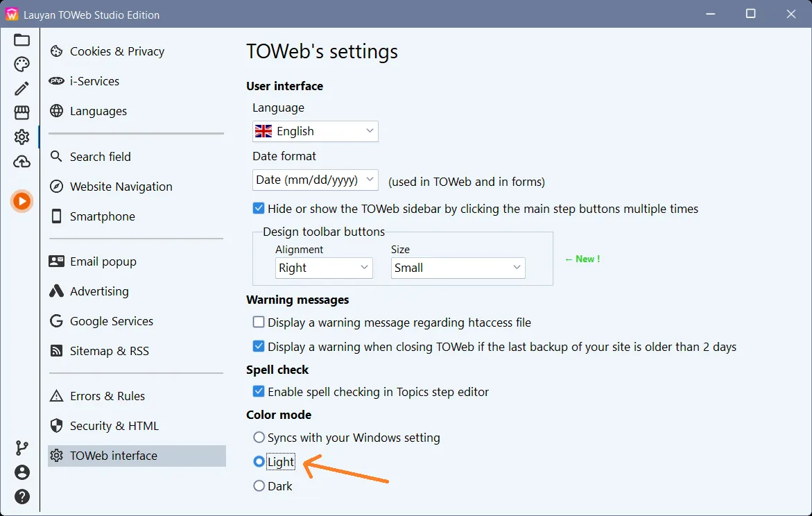Click the RSS feed icon beside Sitemap
Image resolution: width=812 pixels, height=516 pixels.
(56, 351)
